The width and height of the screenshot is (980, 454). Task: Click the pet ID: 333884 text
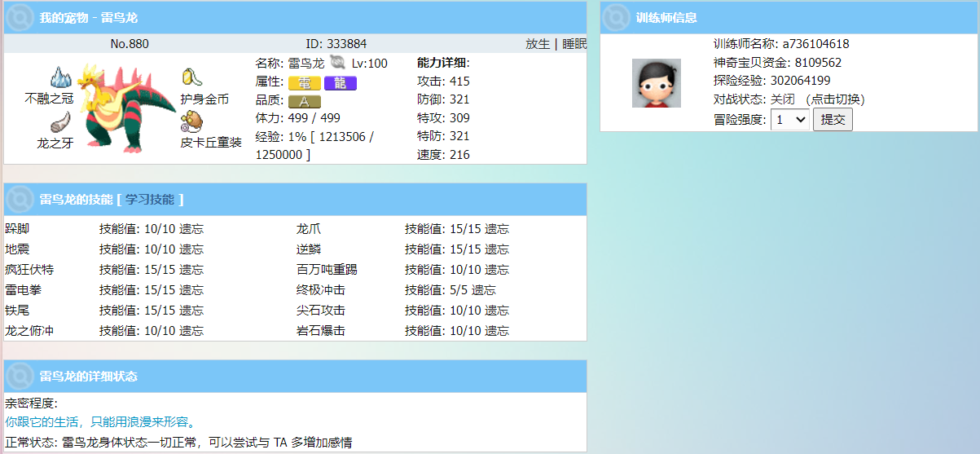336,44
